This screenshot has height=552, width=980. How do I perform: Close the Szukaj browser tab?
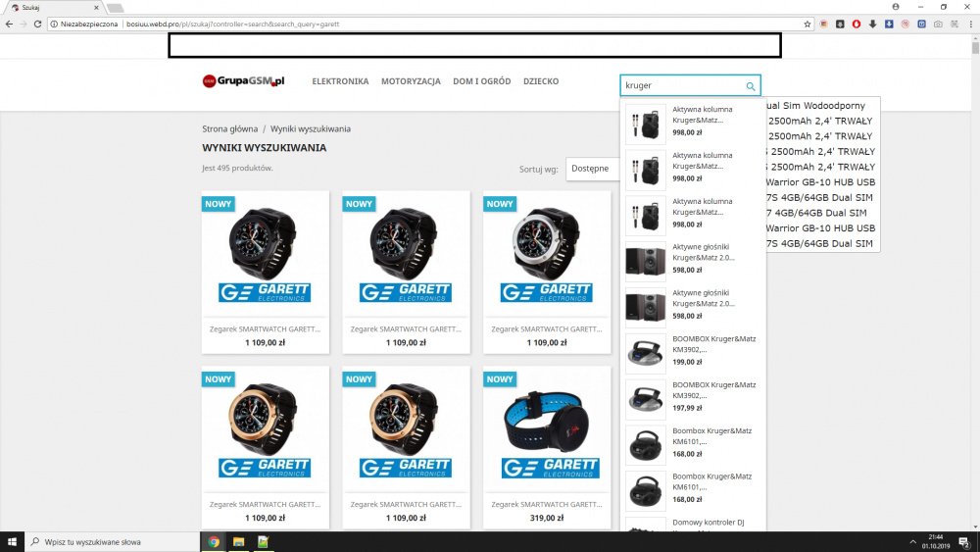tap(96, 8)
